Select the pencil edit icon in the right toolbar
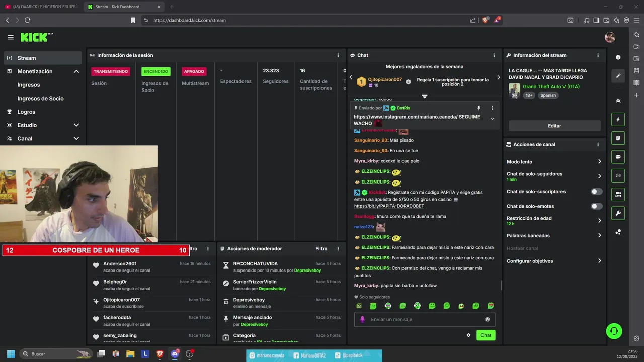This screenshot has width=644, height=362. pyautogui.click(x=618, y=76)
